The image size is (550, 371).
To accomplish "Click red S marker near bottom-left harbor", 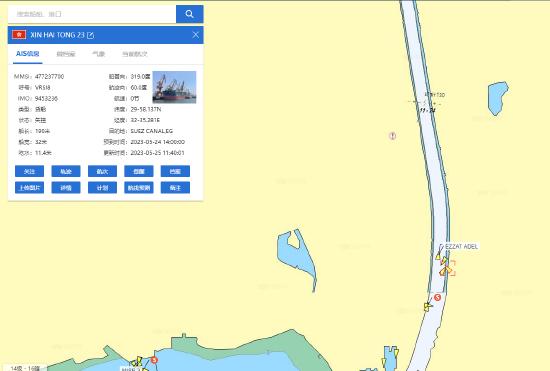I will [x=154, y=360].
